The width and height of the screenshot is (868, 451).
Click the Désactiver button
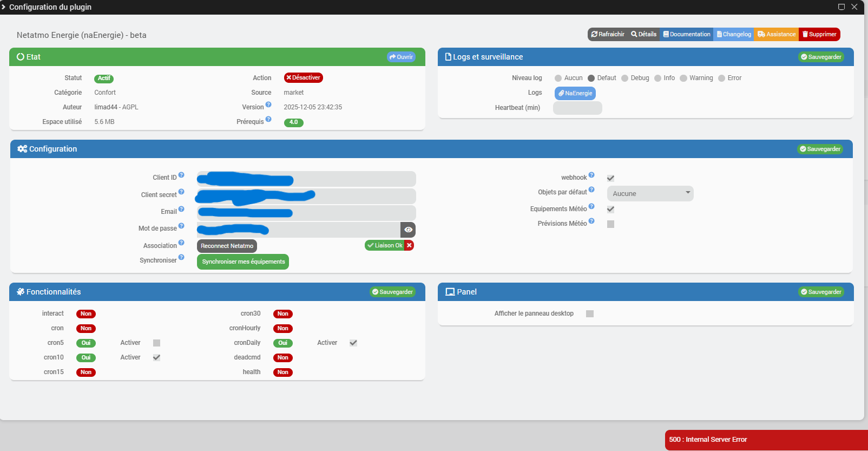click(304, 78)
